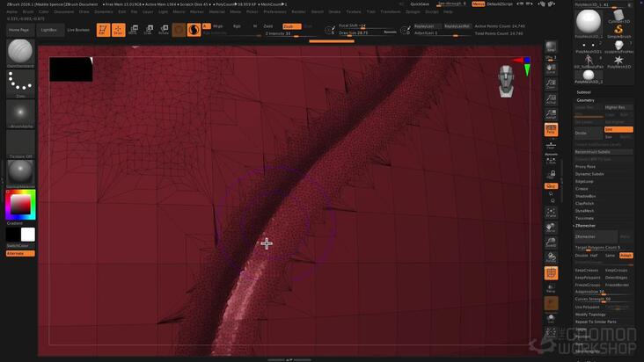
Task: Toggle KeepGroups option
Action: pos(617,271)
